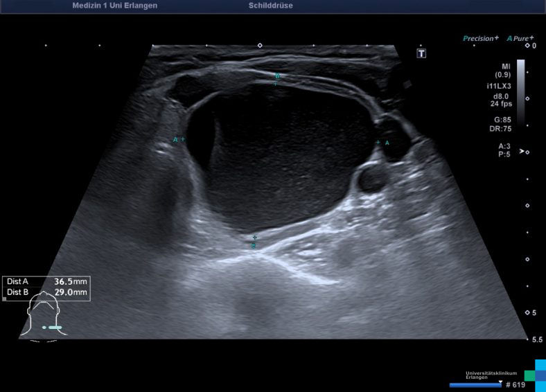The image size is (546, 392).
Task: Toggle the Precision+ imaging mode label
Action: click(480, 39)
